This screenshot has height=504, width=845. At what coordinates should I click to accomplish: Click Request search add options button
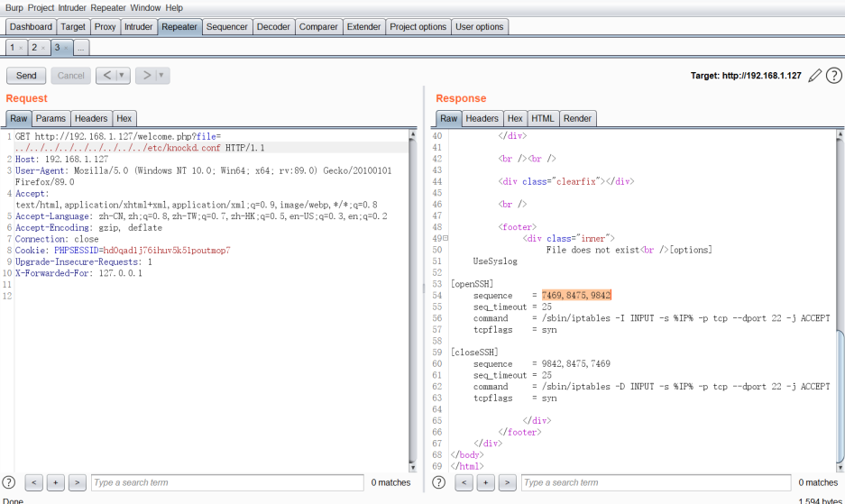[x=56, y=482]
